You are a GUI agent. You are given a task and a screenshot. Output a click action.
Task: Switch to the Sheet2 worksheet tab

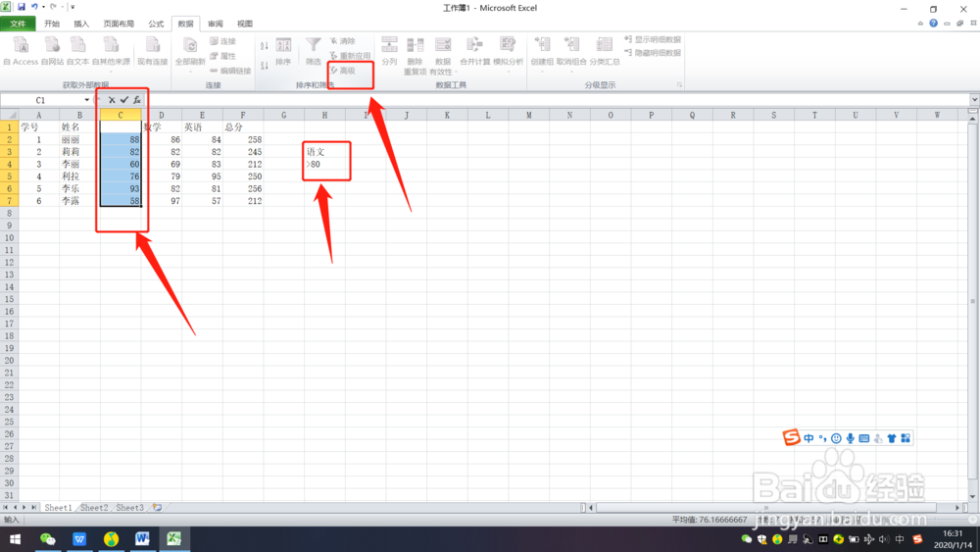pos(94,508)
